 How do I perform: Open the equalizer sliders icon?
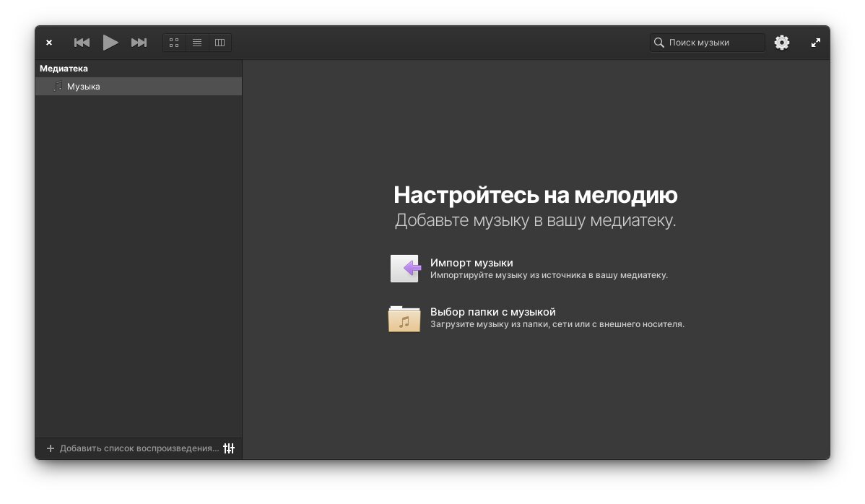tap(229, 448)
